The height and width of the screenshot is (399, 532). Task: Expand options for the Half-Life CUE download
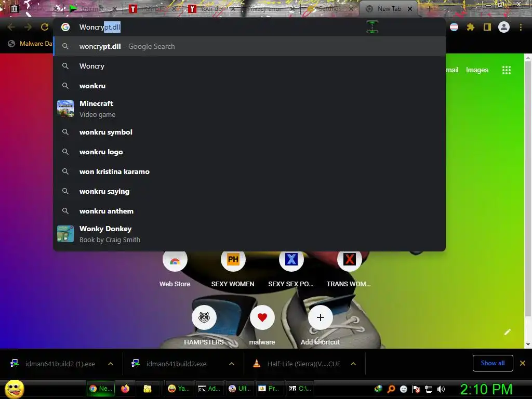tap(353, 364)
